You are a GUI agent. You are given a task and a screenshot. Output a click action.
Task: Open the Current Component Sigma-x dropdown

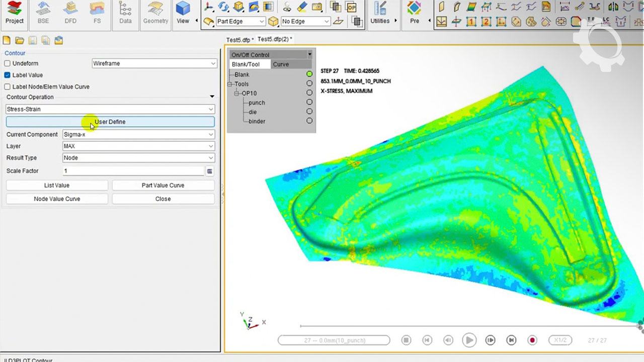(x=138, y=134)
